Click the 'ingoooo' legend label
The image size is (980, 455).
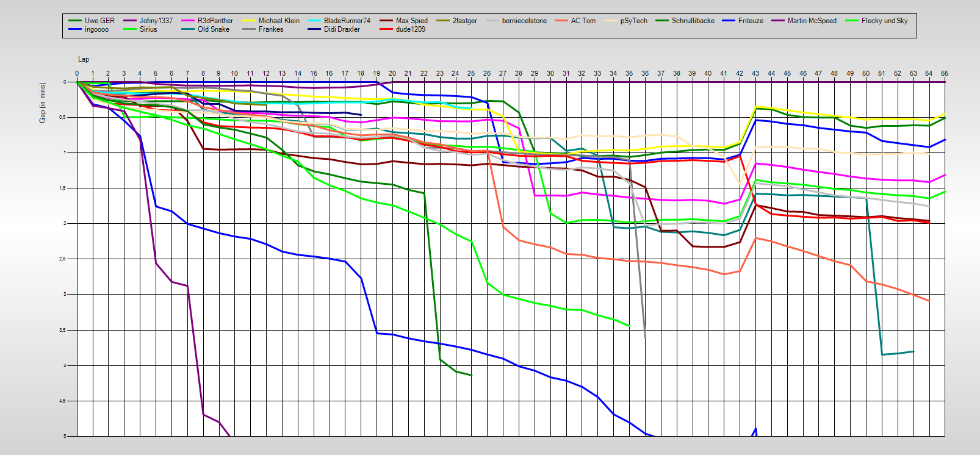[x=97, y=29]
